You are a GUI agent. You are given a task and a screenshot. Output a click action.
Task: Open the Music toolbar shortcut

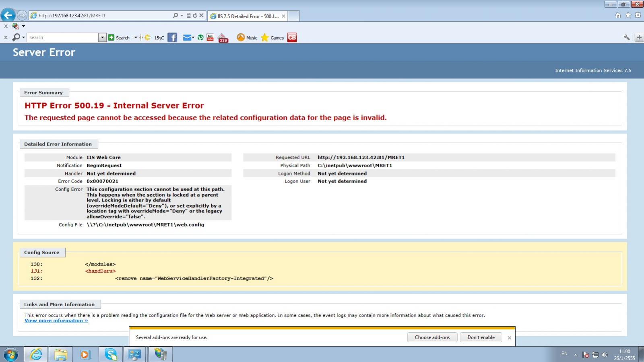[x=247, y=37]
